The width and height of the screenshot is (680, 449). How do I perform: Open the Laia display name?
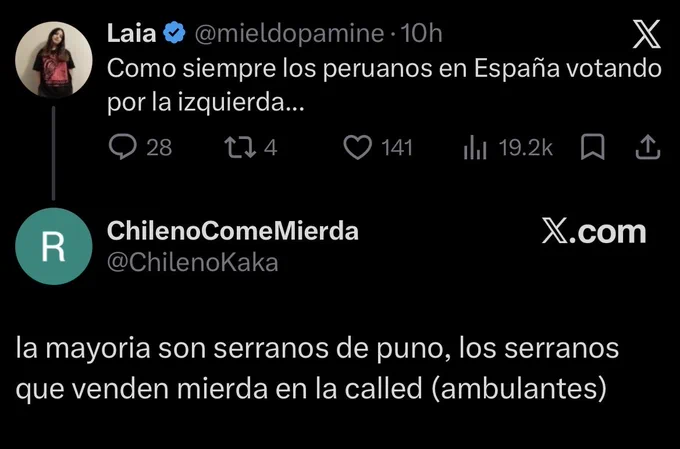click(x=131, y=33)
